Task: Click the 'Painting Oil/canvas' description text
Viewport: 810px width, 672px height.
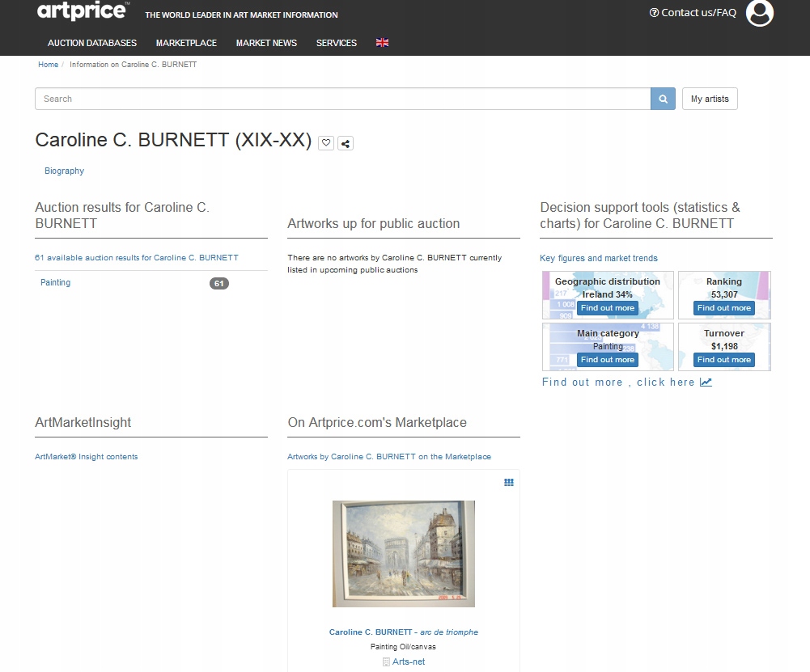Action: pos(403,647)
